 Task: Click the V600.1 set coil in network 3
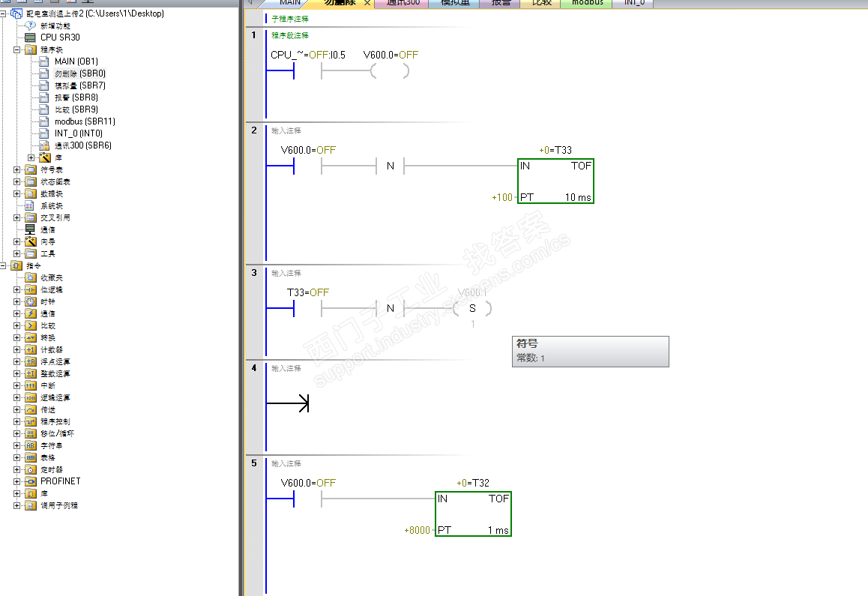coord(472,309)
